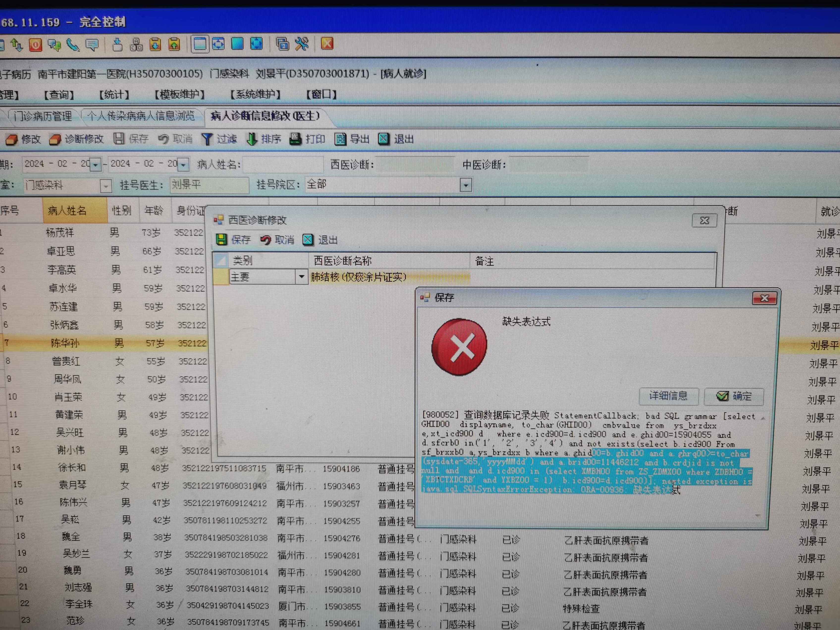Open the 类别 主要 combo box arrow
840x630 pixels.
pos(301,276)
